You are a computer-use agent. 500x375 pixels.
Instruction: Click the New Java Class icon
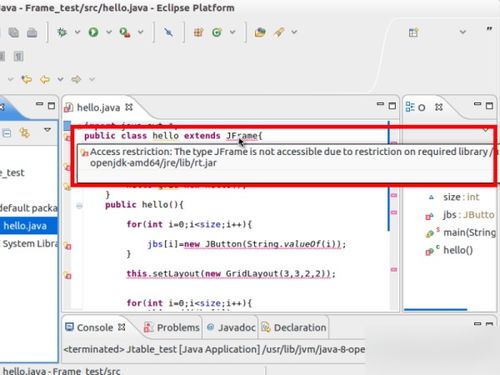click(217, 32)
